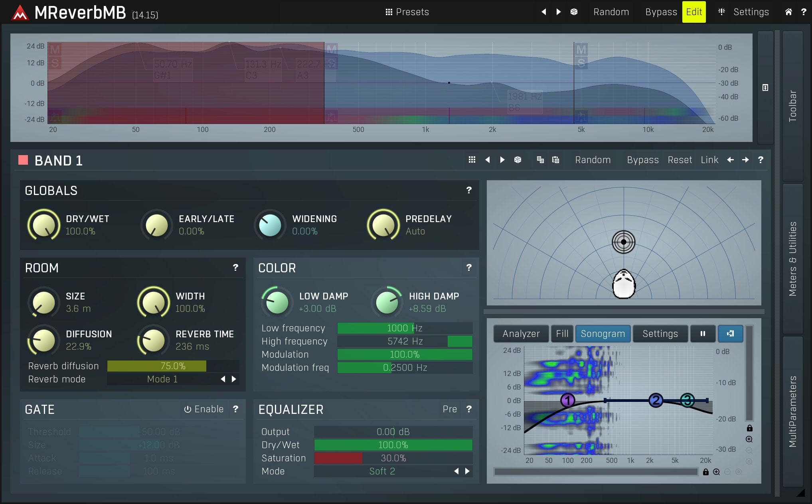Adjust the Saturation slider bar
Viewport: 812px width, 504px height.
pos(393,458)
